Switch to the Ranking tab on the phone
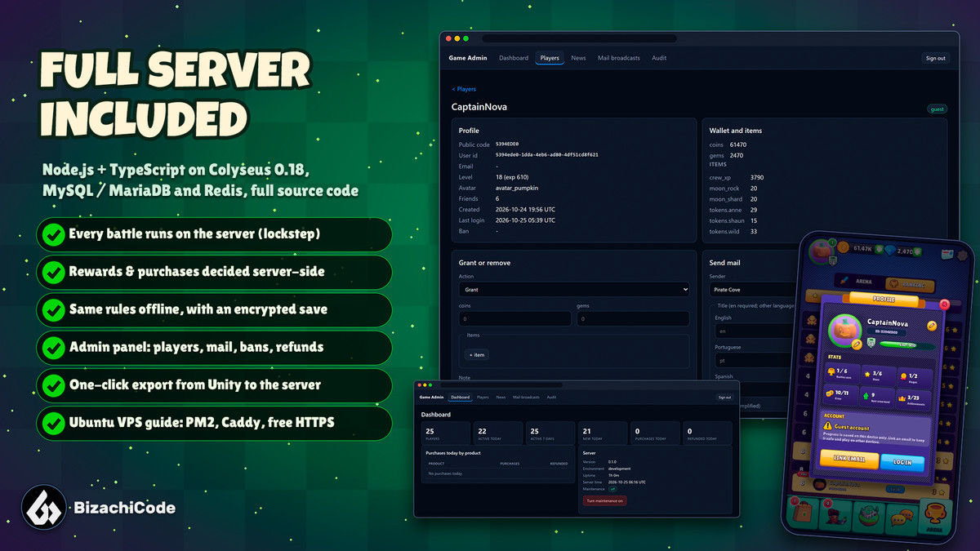 point(908,285)
